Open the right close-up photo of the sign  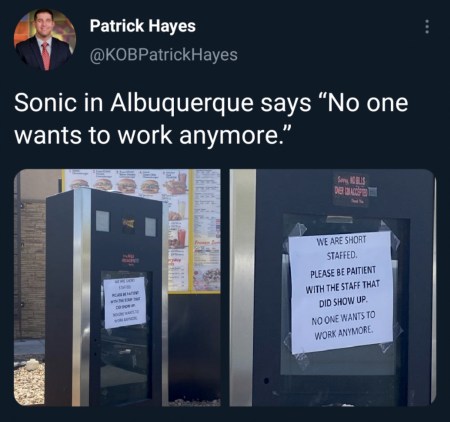click(x=333, y=288)
